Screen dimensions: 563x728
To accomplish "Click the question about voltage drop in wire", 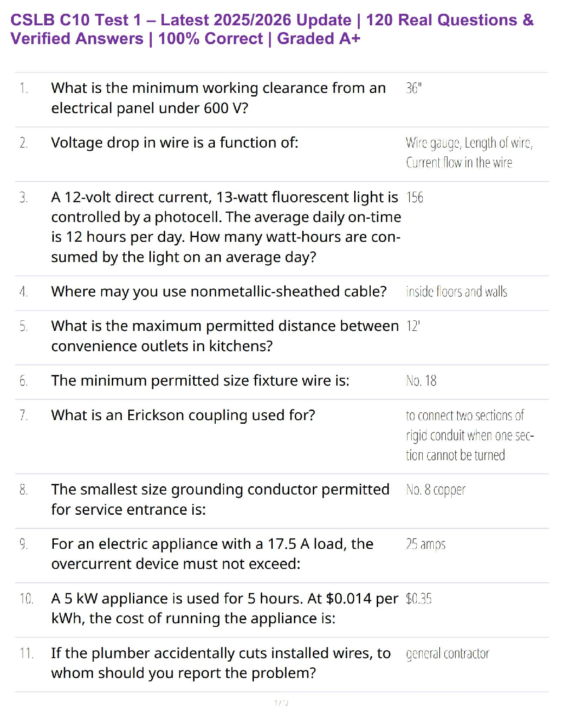I will 175,143.
